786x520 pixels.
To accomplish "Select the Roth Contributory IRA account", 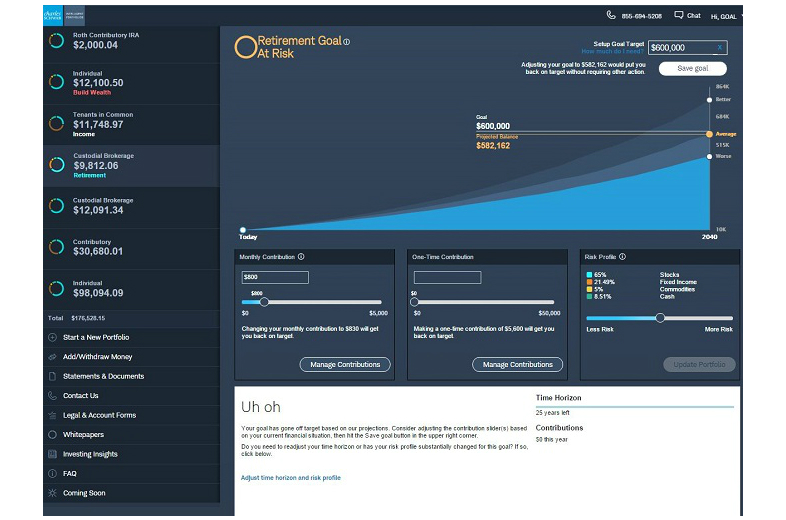I will tap(130, 41).
